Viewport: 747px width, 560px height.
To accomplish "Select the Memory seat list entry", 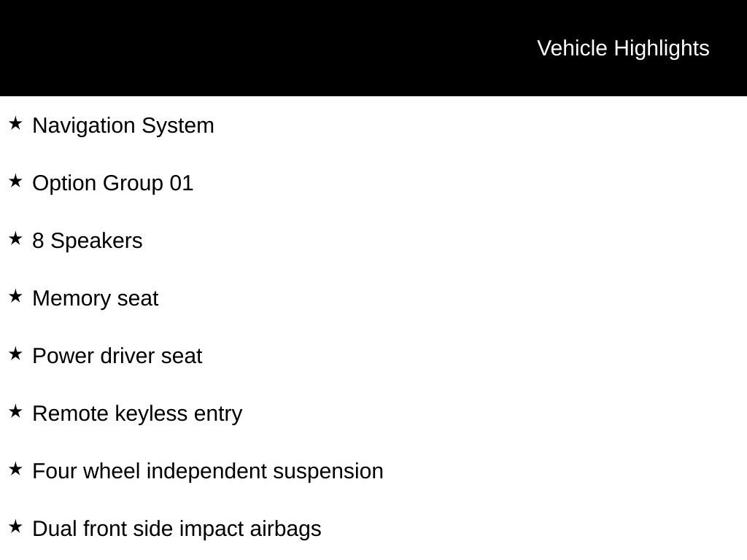I will tap(96, 298).
